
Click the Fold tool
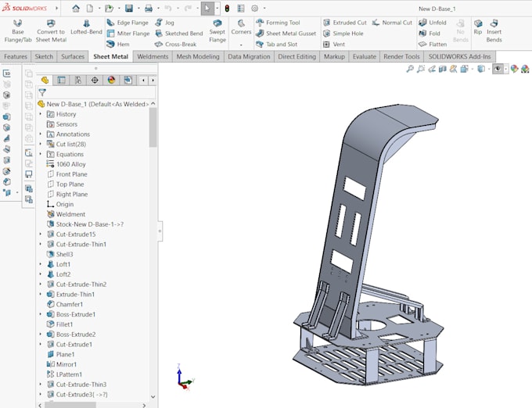pos(430,34)
